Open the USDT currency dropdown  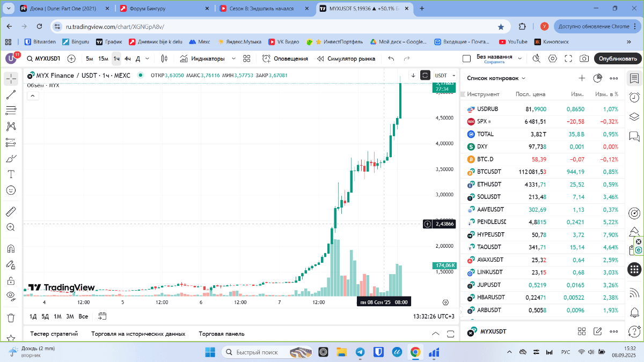tap(445, 76)
